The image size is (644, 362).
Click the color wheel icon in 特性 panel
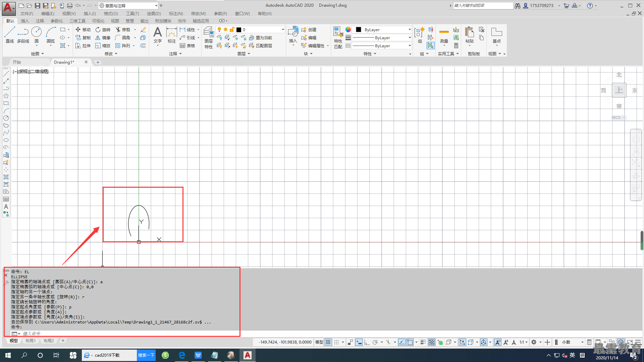click(348, 29)
